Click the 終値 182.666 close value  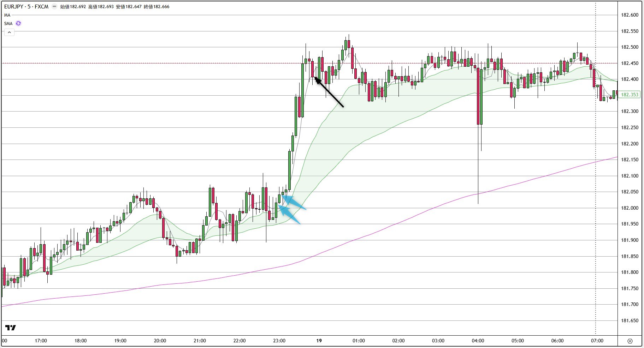click(156, 6)
